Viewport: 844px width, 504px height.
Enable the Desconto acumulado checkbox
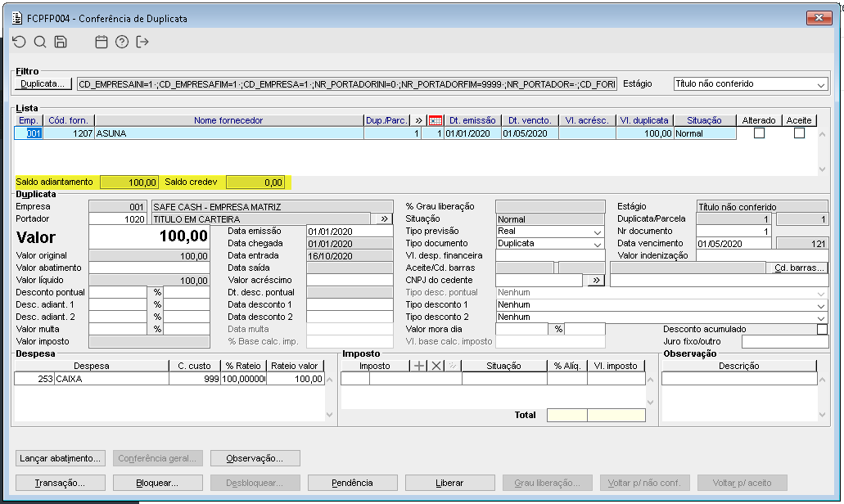(822, 329)
